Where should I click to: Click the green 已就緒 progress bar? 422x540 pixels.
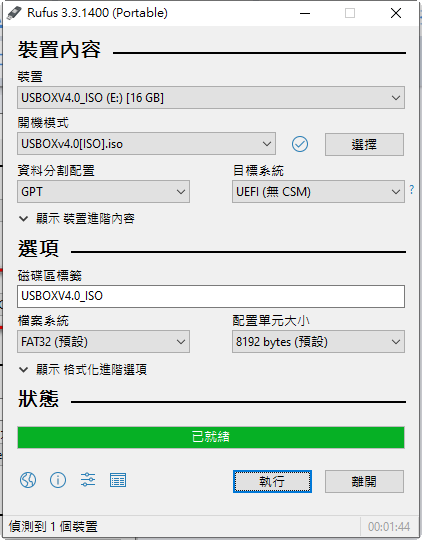coord(211,437)
